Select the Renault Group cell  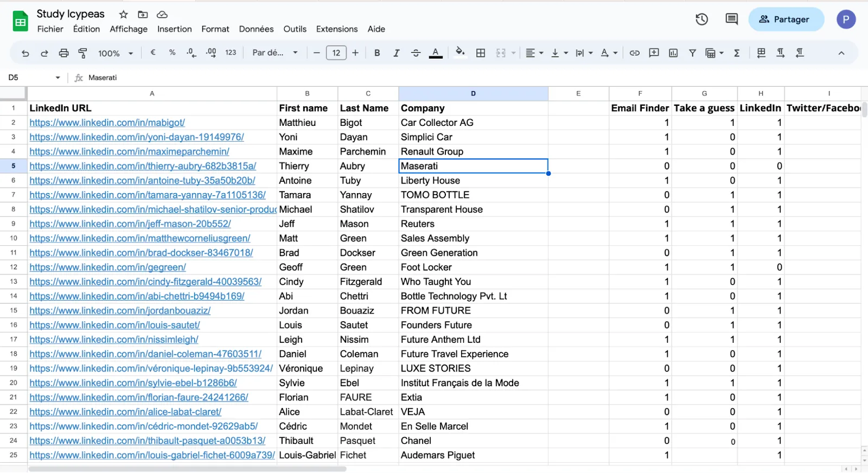(x=473, y=152)
